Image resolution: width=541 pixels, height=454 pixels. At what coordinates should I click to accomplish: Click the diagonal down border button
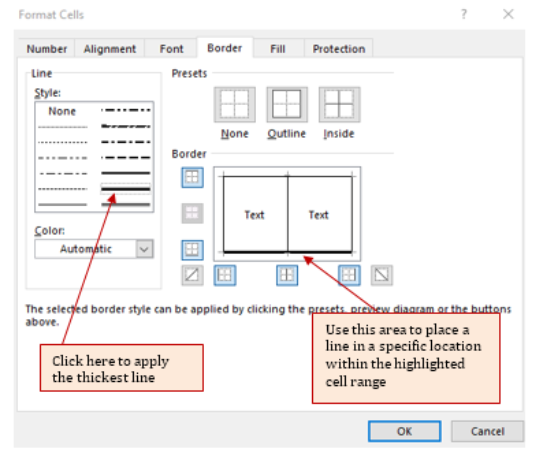(382, 275)
